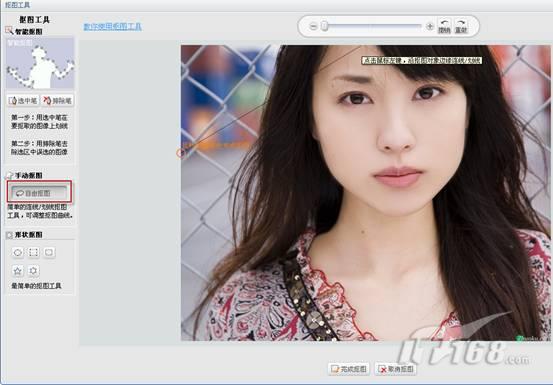553x385 pixels.
Task: Select the 智能抠图 section header
Action: tap(24, 31)
